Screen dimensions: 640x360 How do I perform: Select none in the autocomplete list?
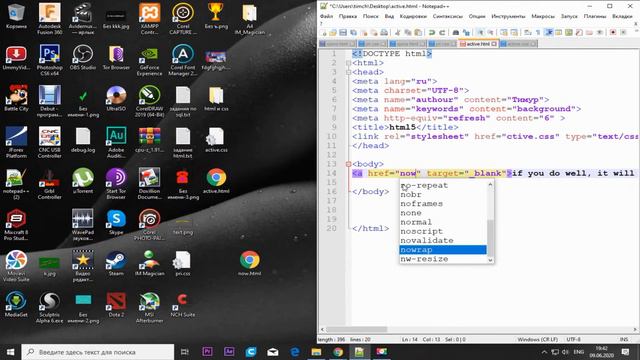[443, 213]
